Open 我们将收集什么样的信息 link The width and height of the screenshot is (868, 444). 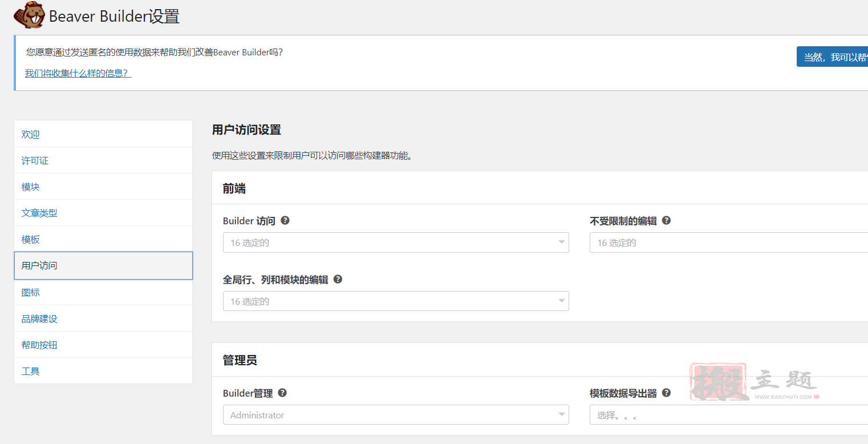tap(78, 73)
